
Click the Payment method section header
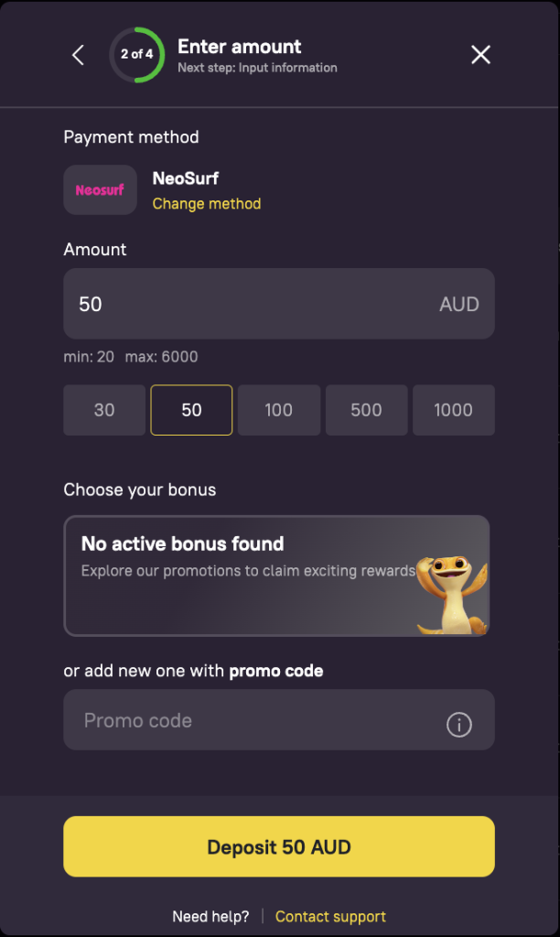click(x=131, y=137)
